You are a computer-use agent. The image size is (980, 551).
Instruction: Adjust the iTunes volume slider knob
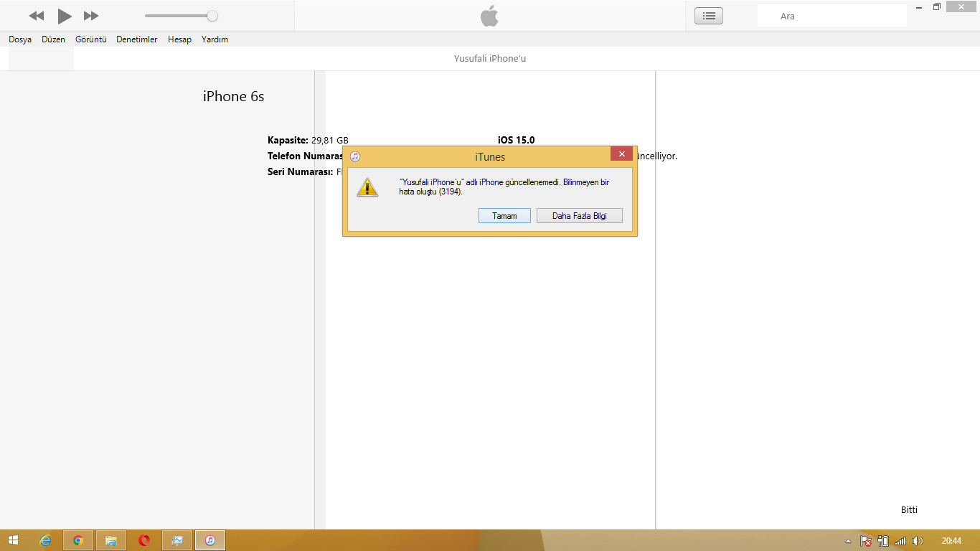coord(212,16)
